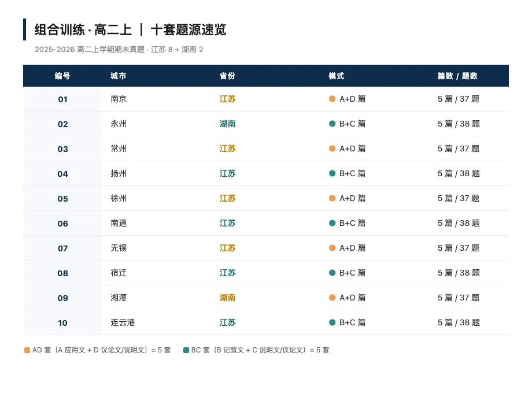Click the 篇数 / 题数 column header
The image size is (532, 416).
[457, 76]
